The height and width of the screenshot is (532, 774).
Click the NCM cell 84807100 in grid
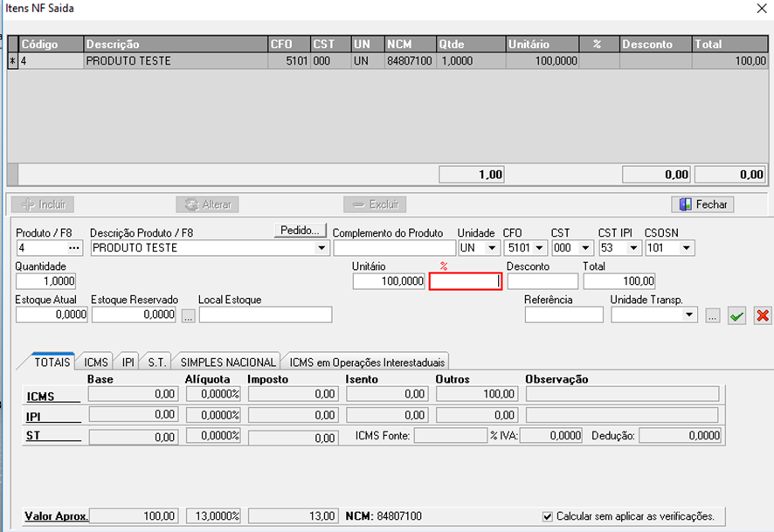[411, 60]
